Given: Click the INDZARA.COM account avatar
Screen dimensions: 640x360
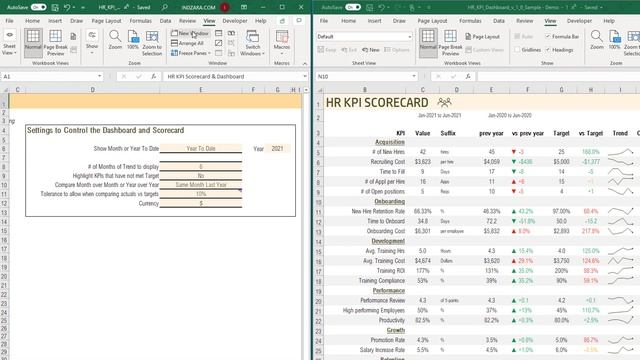Looking at the screenshot, I should coord(224,7).
